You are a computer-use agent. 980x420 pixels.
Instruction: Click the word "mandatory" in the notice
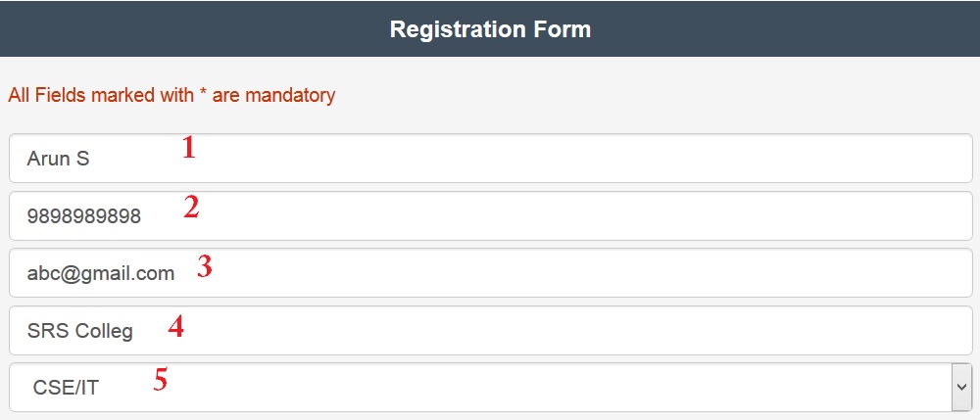click(290, 95)
